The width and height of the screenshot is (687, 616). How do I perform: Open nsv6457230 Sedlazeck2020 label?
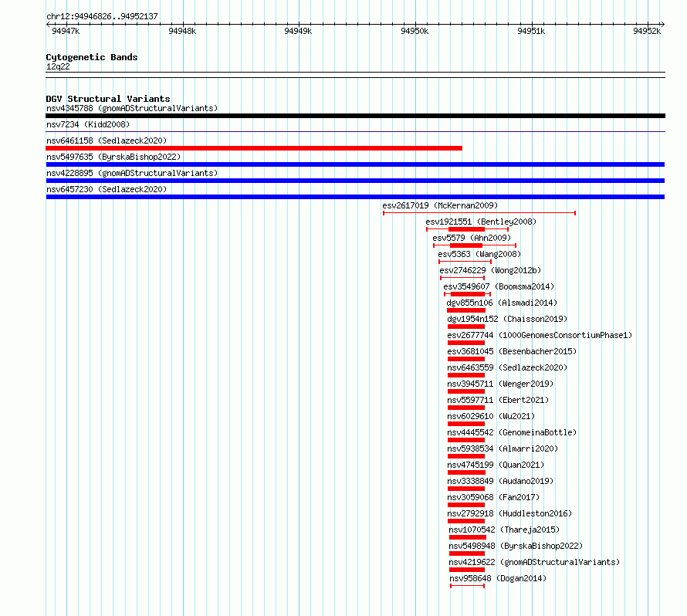point(107,189)
